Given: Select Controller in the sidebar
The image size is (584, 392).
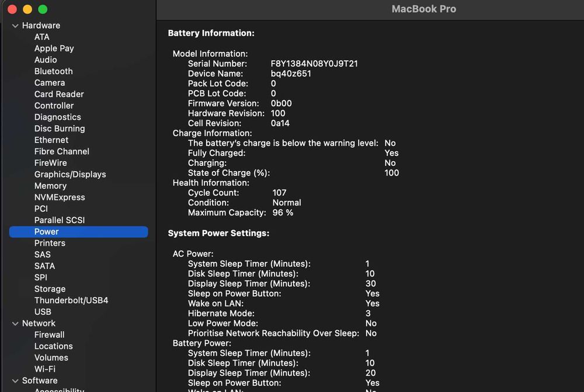Looking at the screenshot, I should point(54,106).
